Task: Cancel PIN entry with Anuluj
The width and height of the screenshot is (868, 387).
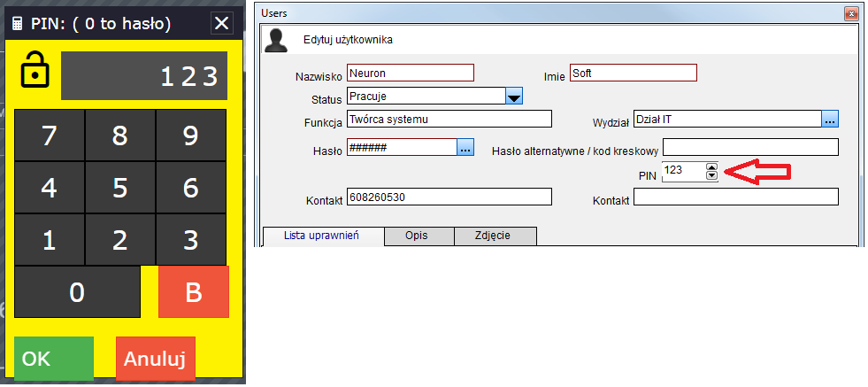Action: (156, 358)
